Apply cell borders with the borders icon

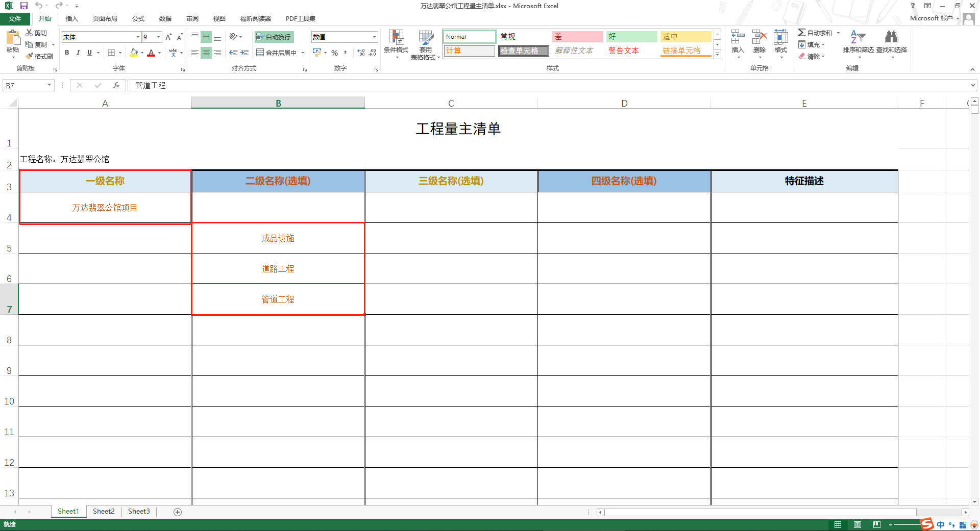111,53
